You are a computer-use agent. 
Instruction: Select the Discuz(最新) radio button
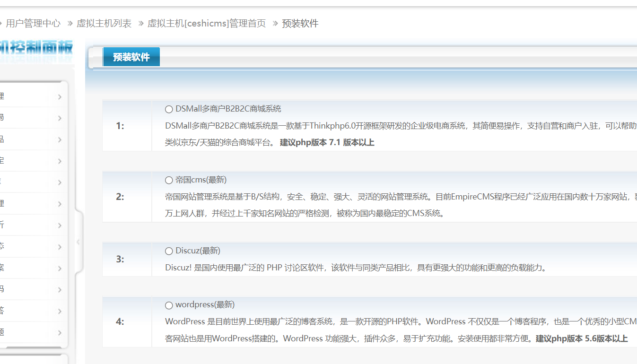[169, 251]
